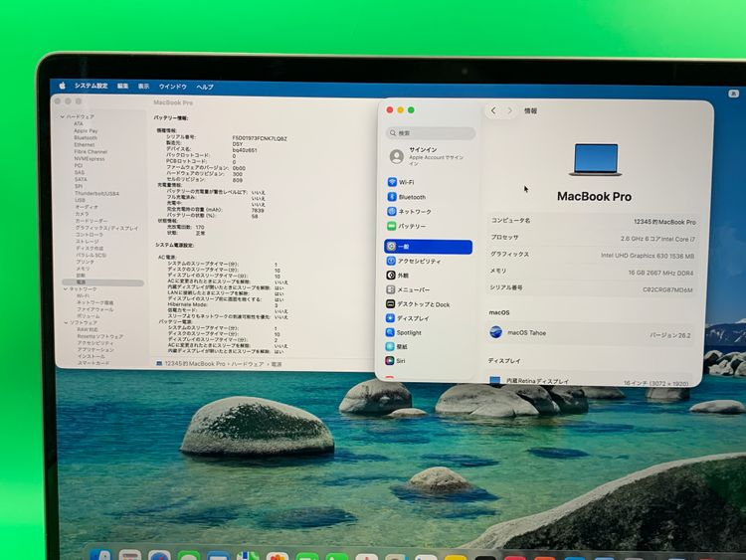
Task: Select アプリケーション in System Information sidebar
Action: click(x=95, y=350)
